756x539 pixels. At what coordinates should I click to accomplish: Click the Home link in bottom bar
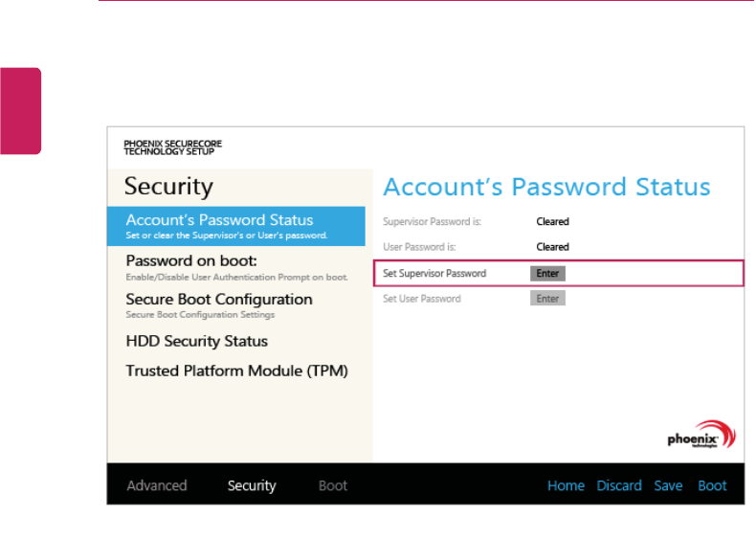click(x=566, y=485)
